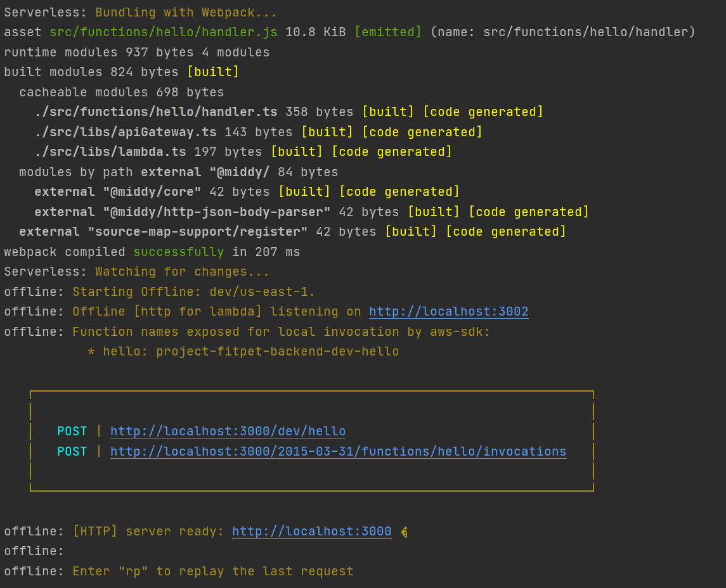
Task: Click 'Starting Offline: dev/us-east-1.' text
Action: (x=193, y=292)
